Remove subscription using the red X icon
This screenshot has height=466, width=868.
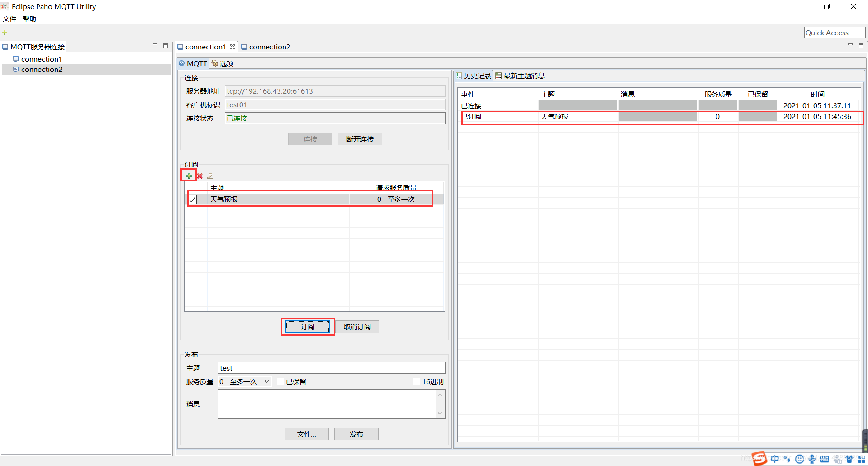(x=199, y=176)
